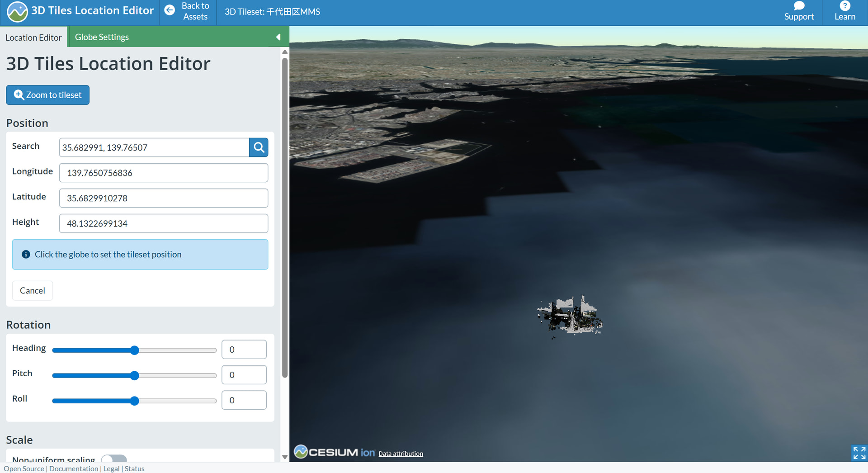Open Data attribution link

tap(401, 454)
